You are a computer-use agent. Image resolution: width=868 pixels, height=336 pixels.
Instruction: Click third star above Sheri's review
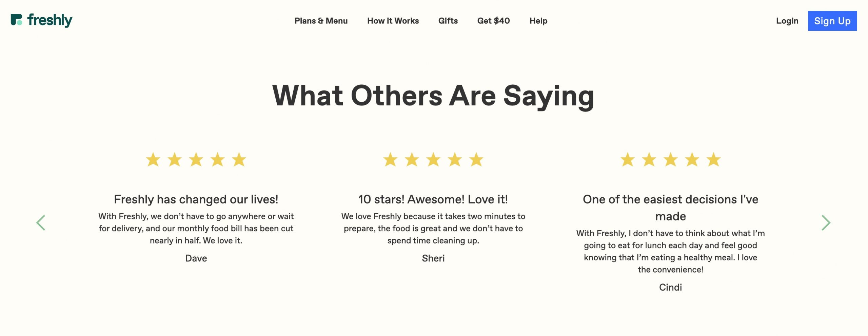(x=433, y=159)
